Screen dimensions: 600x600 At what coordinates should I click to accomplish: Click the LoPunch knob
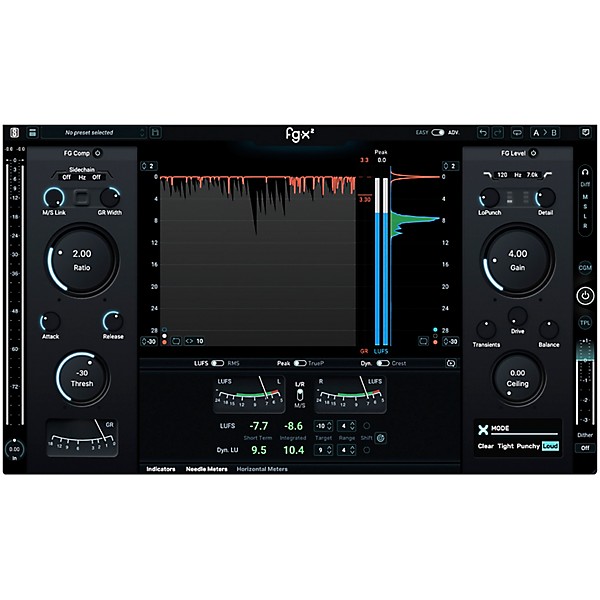point(489,198)
